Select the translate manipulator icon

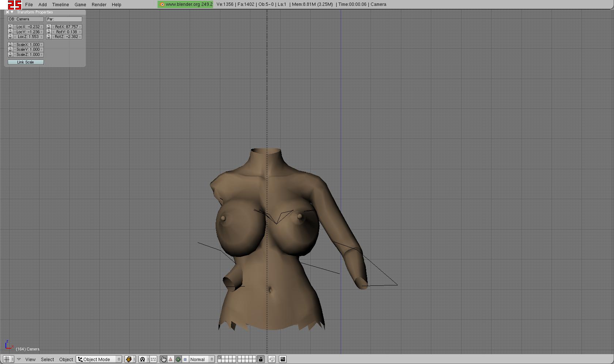coord(170,359)
